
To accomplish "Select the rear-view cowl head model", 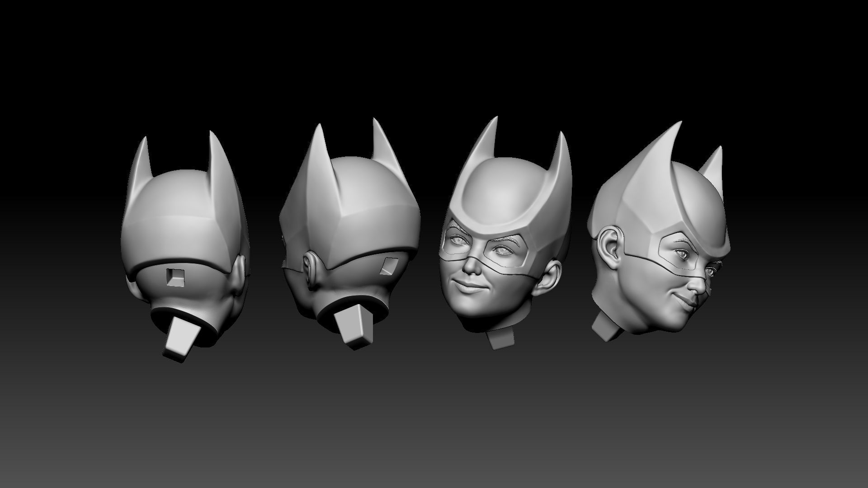I will 185,246.
